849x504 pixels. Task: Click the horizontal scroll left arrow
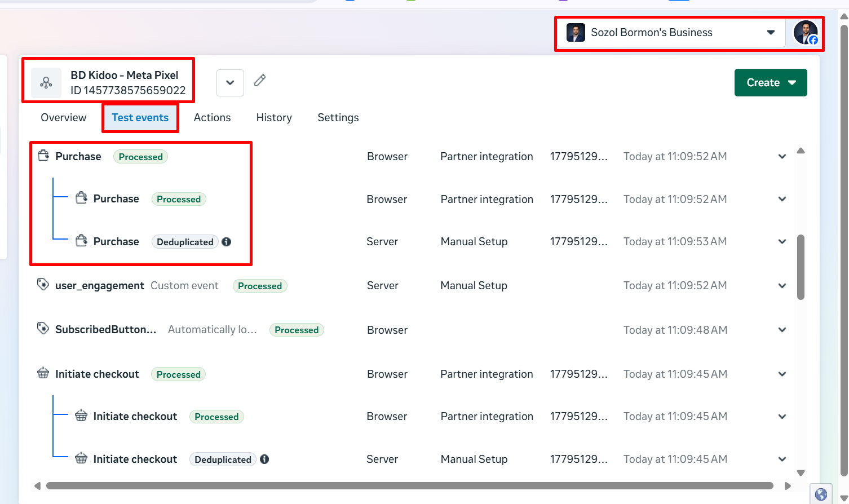[x=37, y=486]
